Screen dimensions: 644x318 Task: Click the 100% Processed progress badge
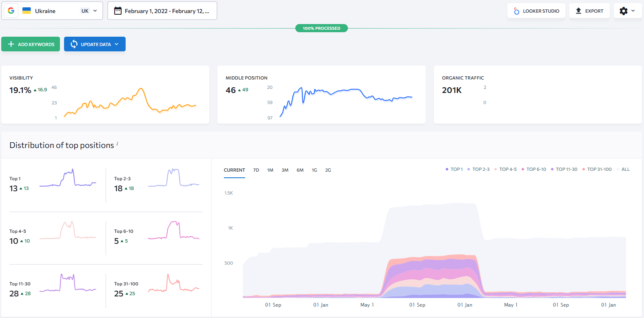321,28
